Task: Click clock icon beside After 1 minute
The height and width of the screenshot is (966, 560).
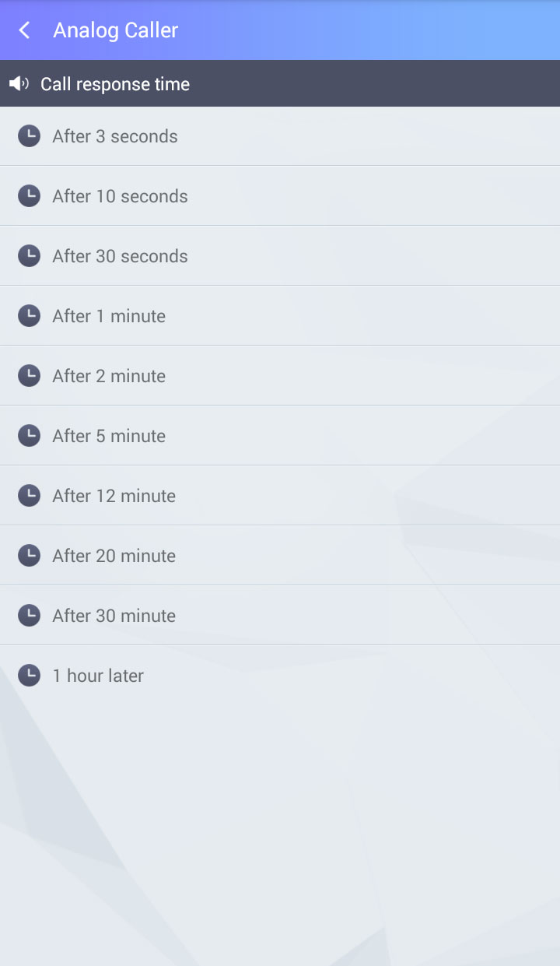Action: 29,316
